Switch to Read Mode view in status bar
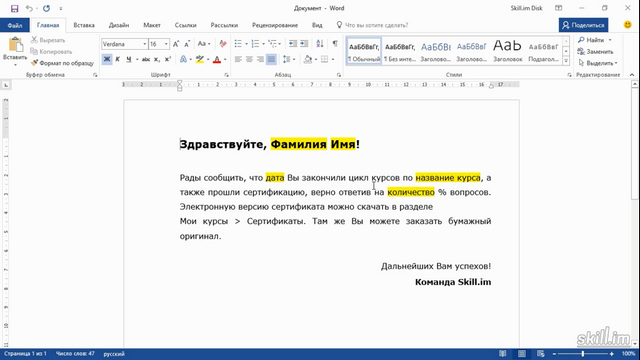This screenshot has width=640, height=360. point(502,353)
